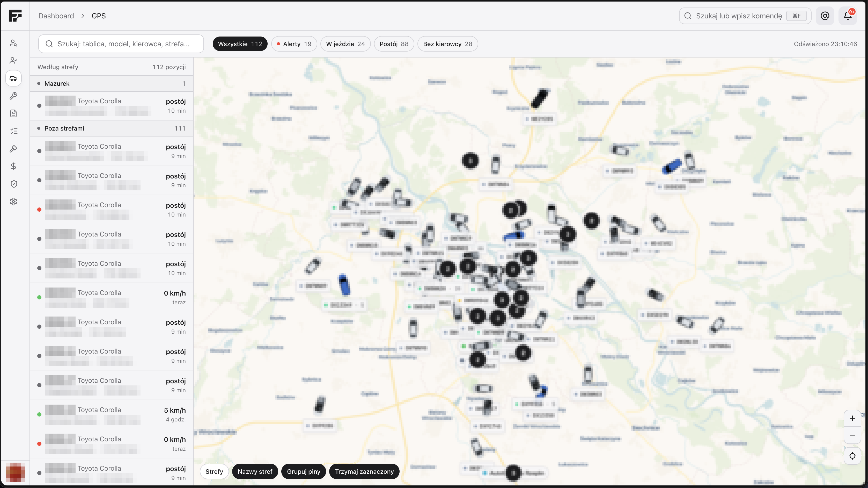Open the mentions @ icon
Viewport: 868px width, 488px height.
(825, 16)
